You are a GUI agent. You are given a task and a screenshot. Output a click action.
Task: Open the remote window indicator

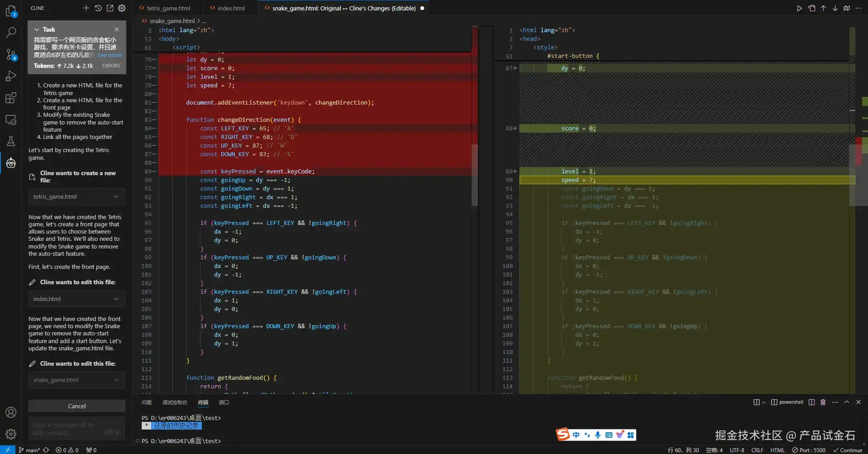click(7, 450)
